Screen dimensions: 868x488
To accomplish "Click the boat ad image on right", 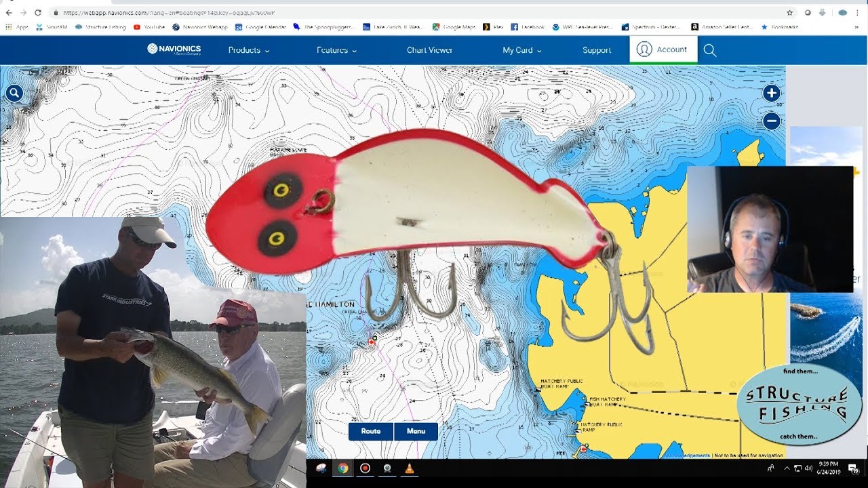I will (826, 327).
